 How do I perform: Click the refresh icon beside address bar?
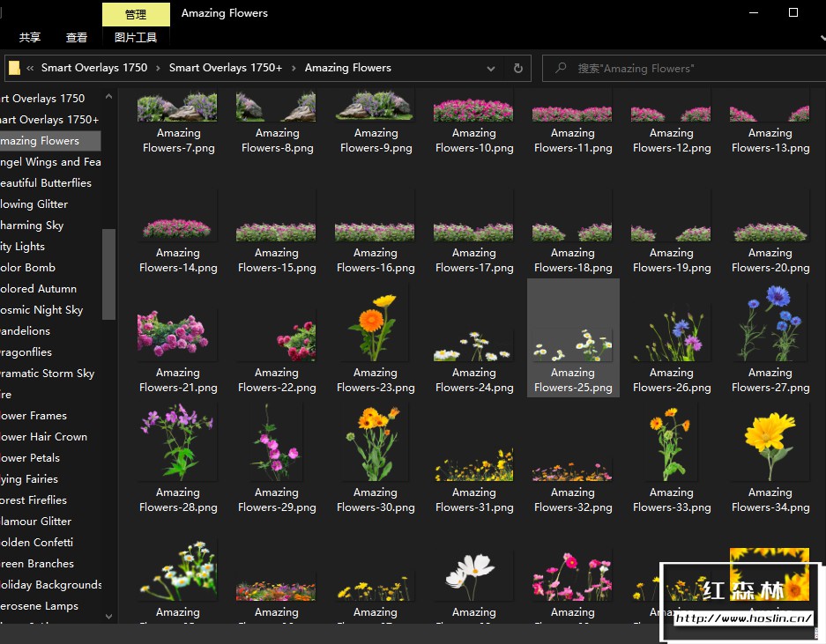click(x=517, y=68)
